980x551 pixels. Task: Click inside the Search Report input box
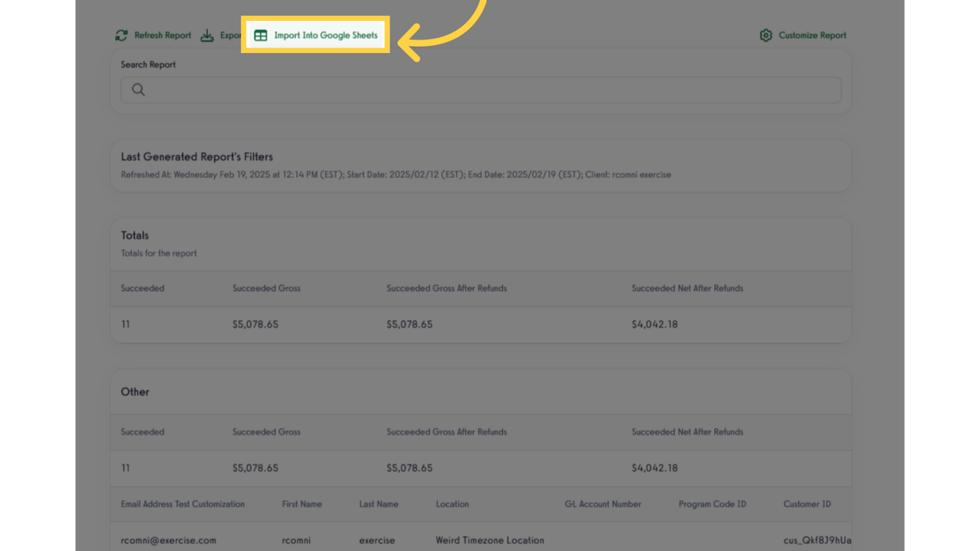pos(430,90)
